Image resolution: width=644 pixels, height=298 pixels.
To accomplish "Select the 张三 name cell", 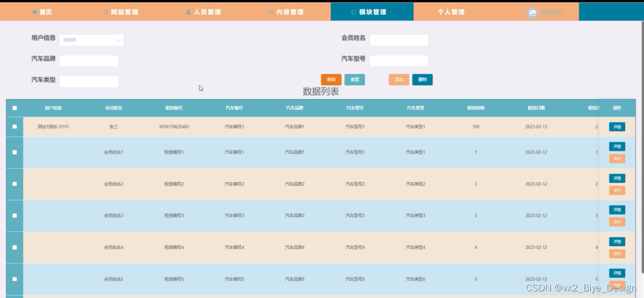I will coord(113,127).
